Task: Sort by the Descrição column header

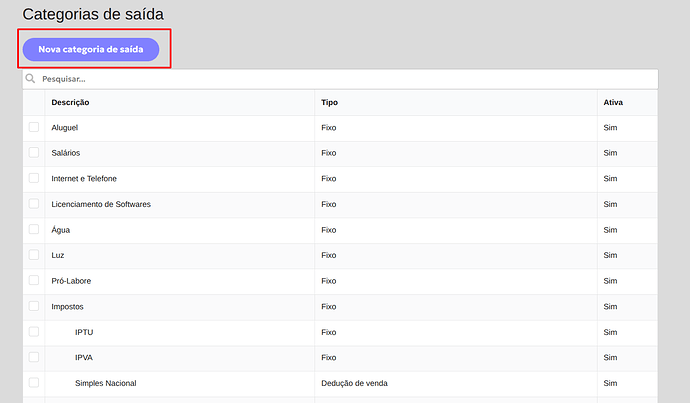Action: point(70,103)
